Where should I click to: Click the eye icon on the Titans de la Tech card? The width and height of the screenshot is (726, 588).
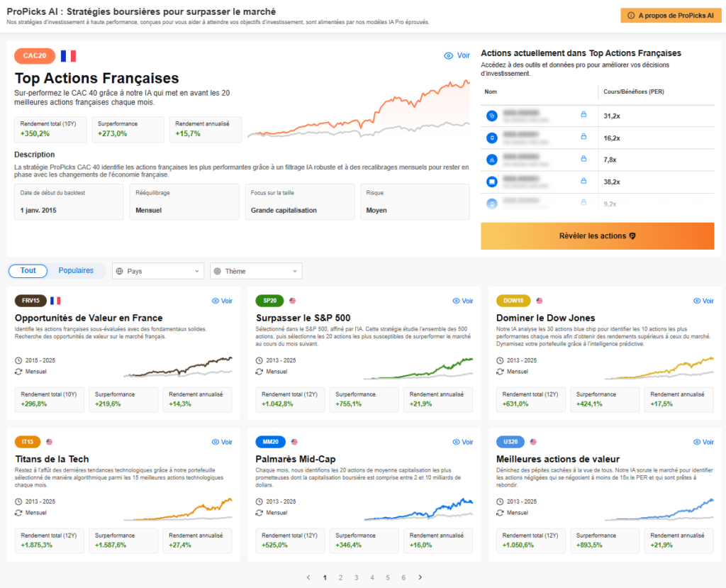click(216, 442)
